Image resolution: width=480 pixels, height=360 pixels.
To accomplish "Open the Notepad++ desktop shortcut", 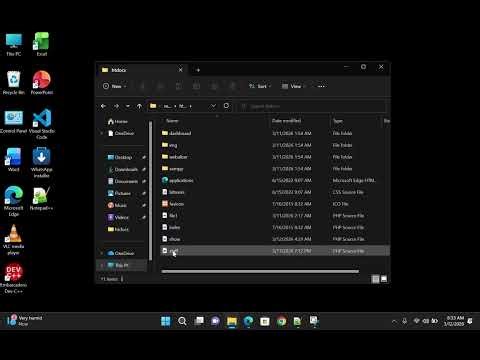I will (42, 199).
